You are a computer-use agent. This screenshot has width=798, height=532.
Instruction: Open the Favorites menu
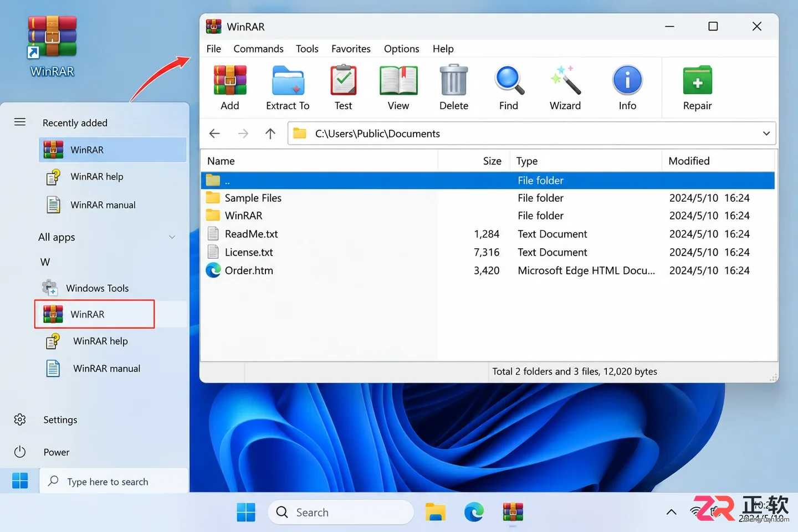(x=351, y=49)
